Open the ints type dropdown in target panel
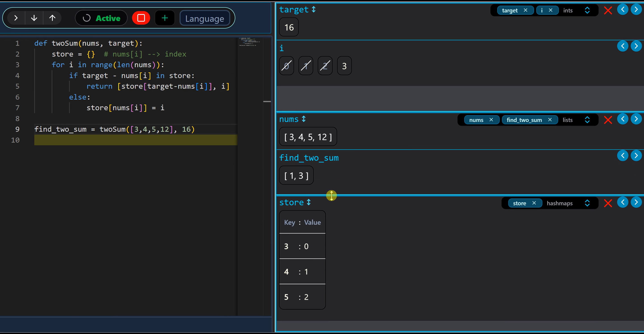This screenshot has width=644, height=334. tap(587, 10)
